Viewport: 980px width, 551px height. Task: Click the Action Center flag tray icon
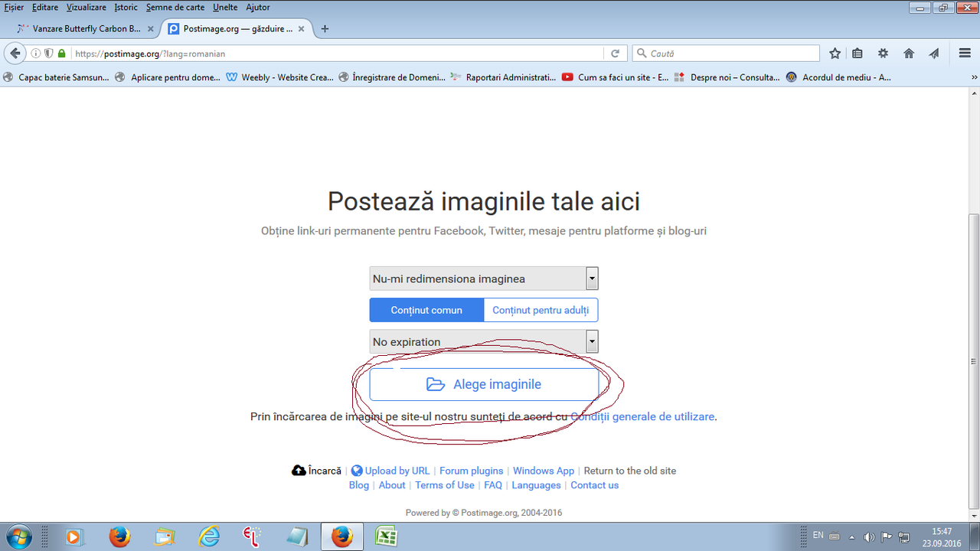[887, 536]
